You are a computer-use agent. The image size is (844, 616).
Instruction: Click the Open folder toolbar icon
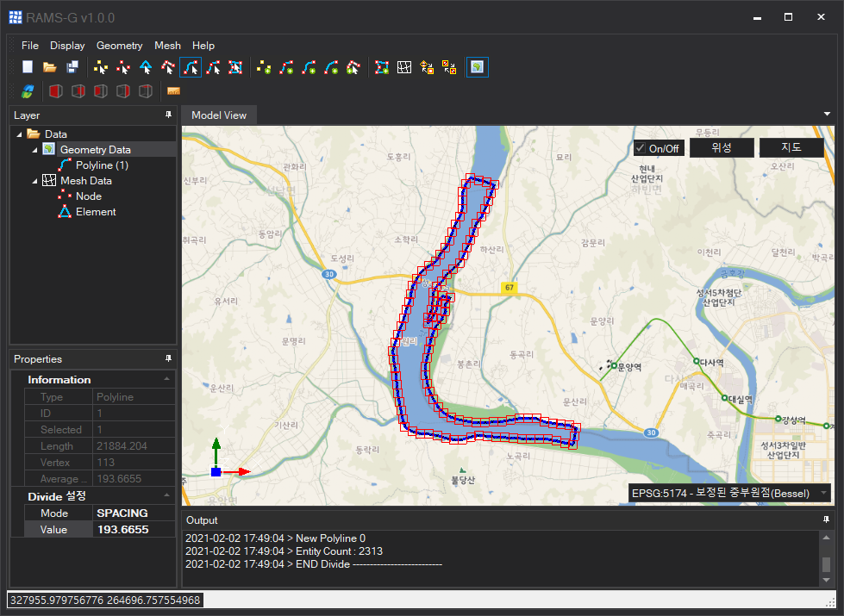pos(50,67)
